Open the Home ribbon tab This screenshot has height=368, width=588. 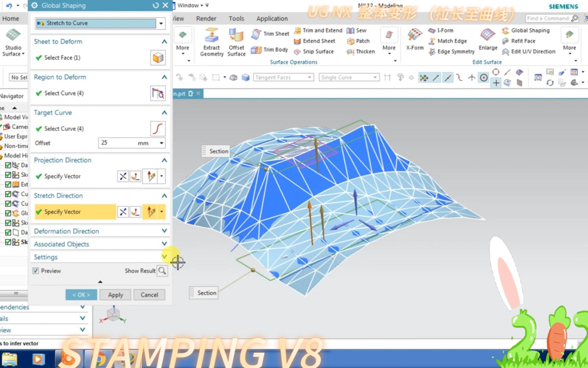11,18
